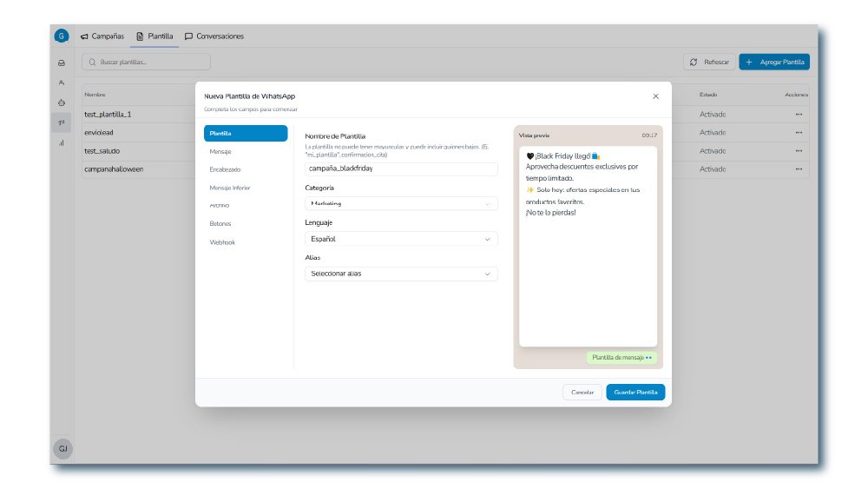The image size is (868, 489).
Task: Click the GJ user avatar at bottom left
Action: [x=62, y=448]
